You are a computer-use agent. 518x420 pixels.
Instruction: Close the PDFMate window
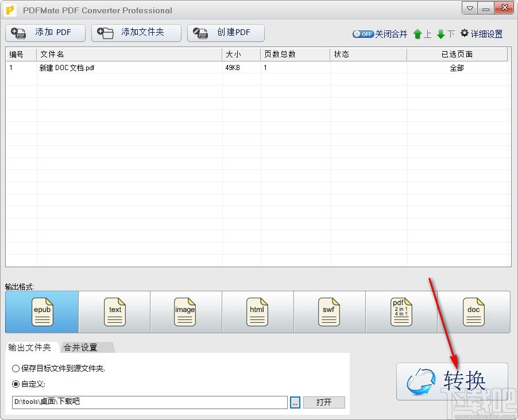tap(504, 8)
